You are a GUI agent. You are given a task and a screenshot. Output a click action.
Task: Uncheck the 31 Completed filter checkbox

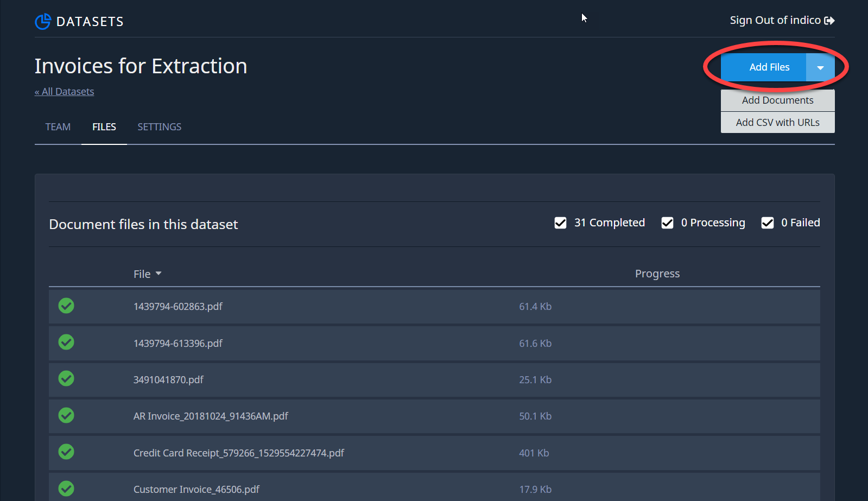point(561,223)
